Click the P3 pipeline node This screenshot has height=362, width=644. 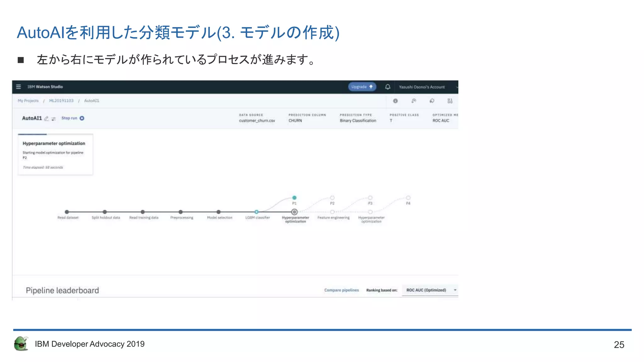click(x=370, y=198)
